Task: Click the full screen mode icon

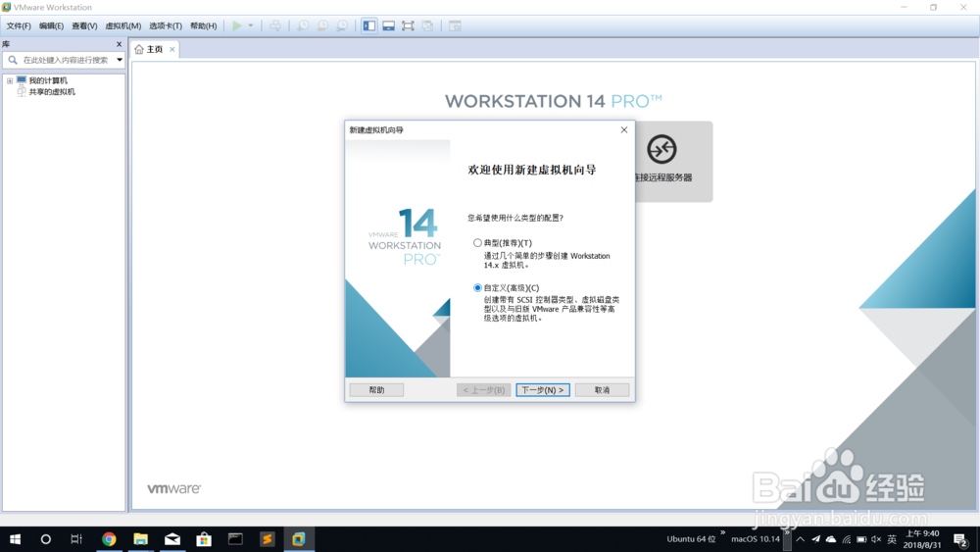Action: 408,25
